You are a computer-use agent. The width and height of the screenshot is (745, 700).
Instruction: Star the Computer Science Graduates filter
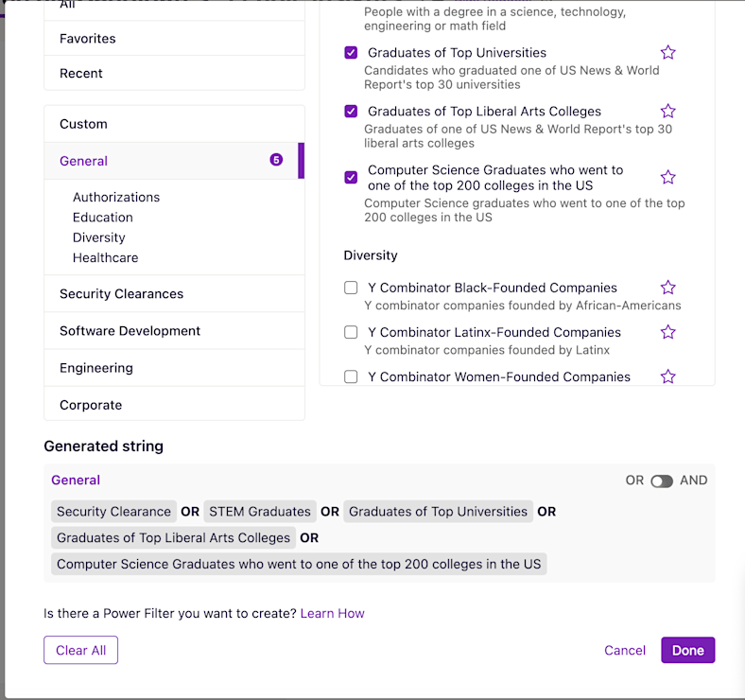pos(667,178)
